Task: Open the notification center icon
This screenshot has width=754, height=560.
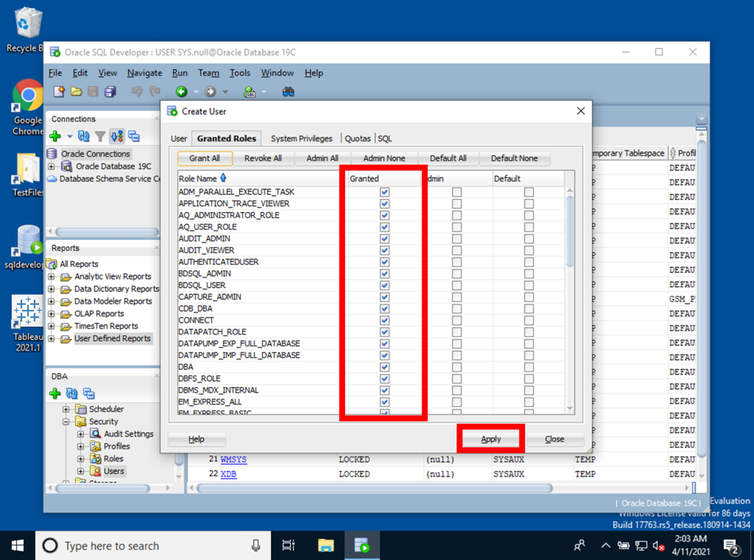Action: (x=731, y=545)
